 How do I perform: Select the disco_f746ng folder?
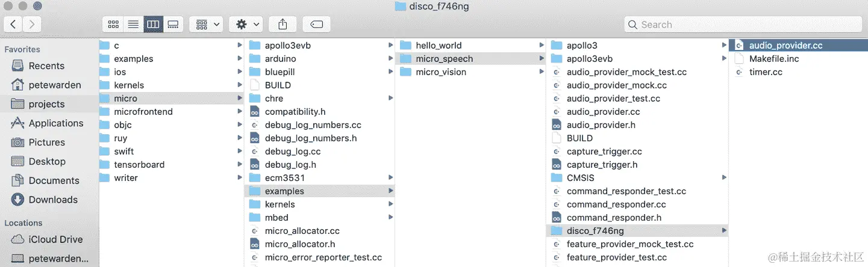638,230
